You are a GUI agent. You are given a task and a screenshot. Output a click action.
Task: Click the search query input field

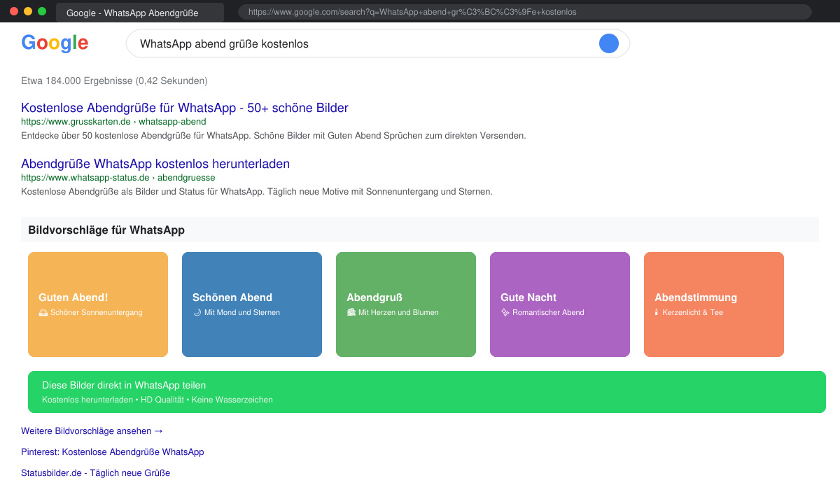click(x=378, y=43)
